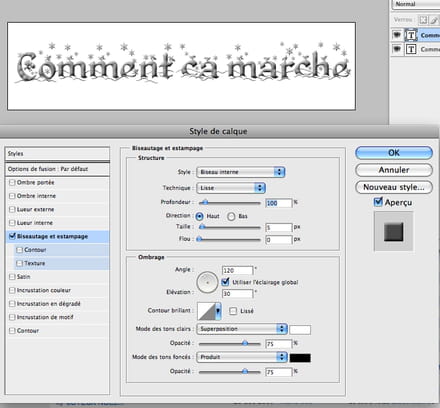Toggle visibility eye of the second text layer
Screen dimensions: 440x408
397,49
